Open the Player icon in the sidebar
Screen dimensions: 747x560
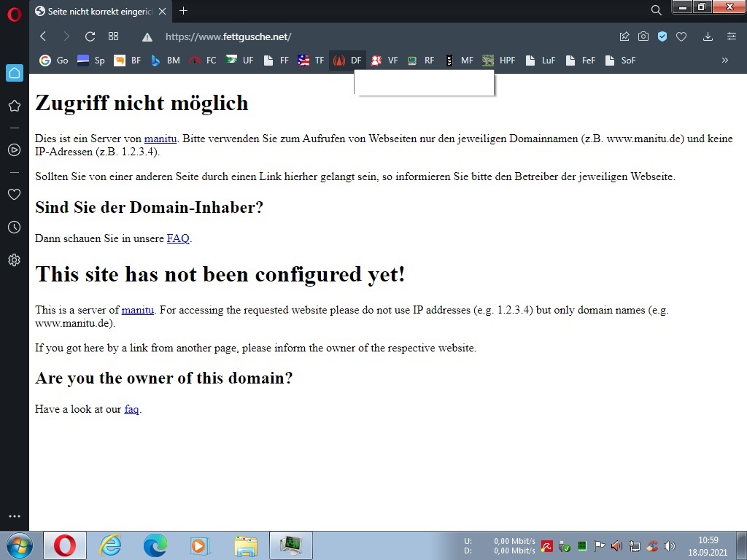14,149
